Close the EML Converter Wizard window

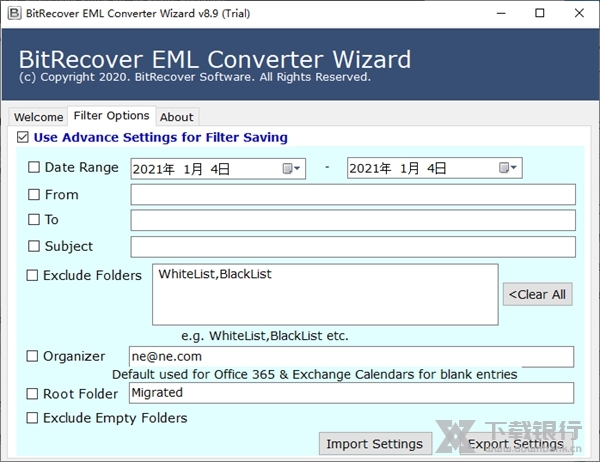[579, 13]
